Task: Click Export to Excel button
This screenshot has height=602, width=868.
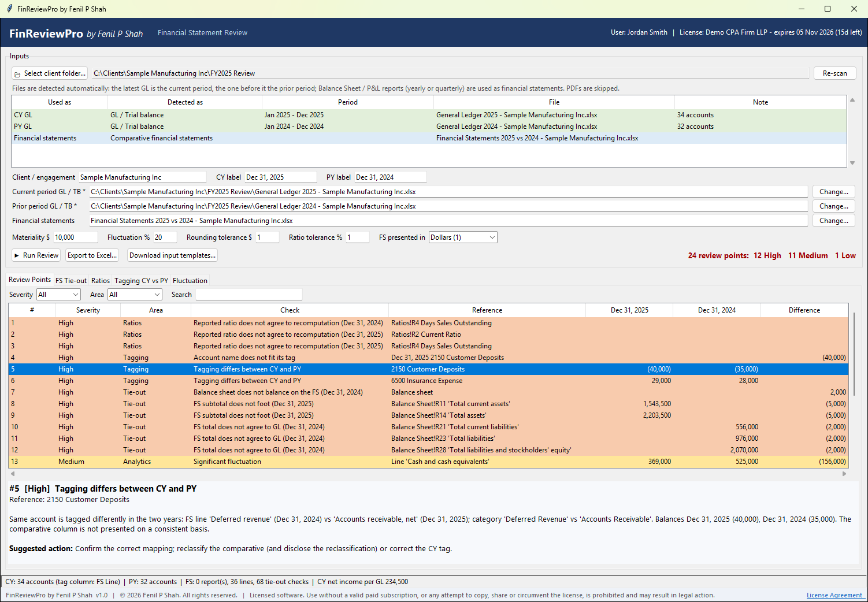Action: [92, 255]
